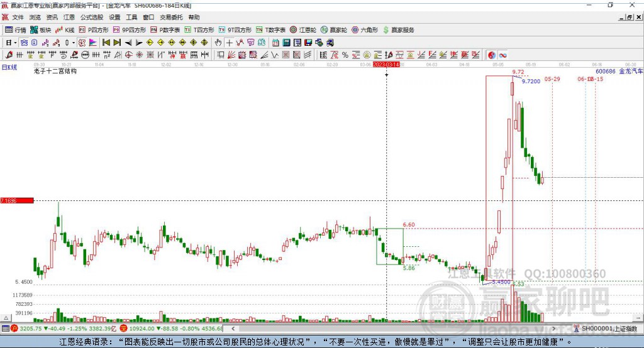Open the P四方形 tool
The image size is (644, 348).
tap(94, 30)
